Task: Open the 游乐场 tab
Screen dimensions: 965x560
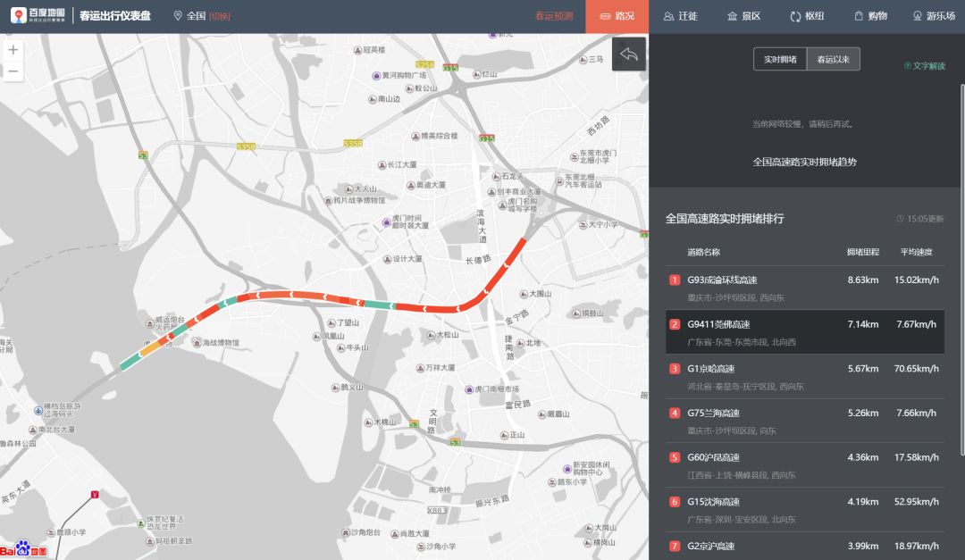Action: (934, 16)
